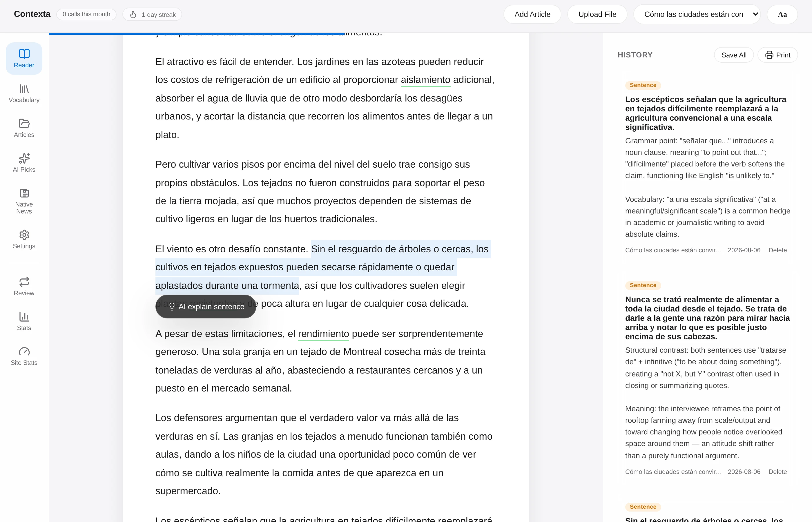Click the Sentence tag above 'Sin el resguardo'
Viewport: 812px width, 522px height.
pos(643,507)
